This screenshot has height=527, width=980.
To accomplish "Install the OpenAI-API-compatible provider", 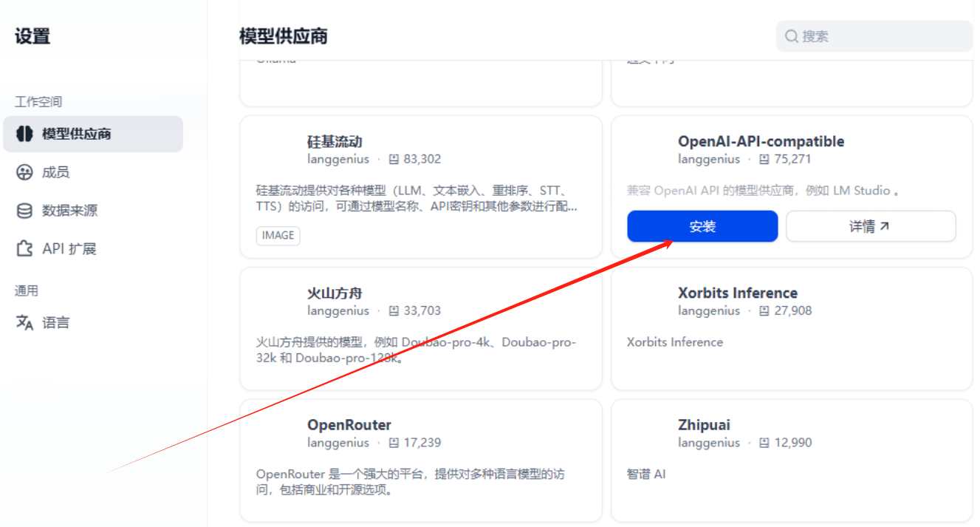I will 702,226.
